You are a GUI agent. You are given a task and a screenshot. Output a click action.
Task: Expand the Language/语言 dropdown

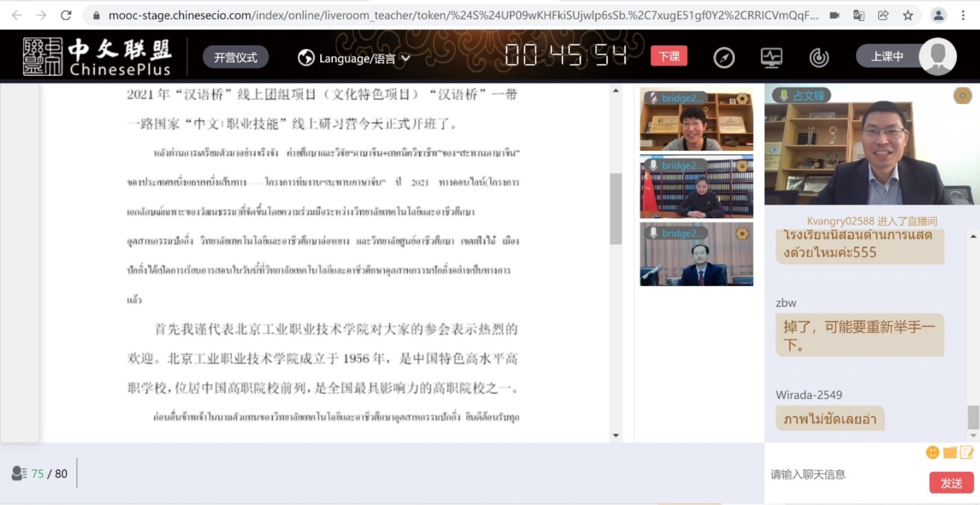354,58
